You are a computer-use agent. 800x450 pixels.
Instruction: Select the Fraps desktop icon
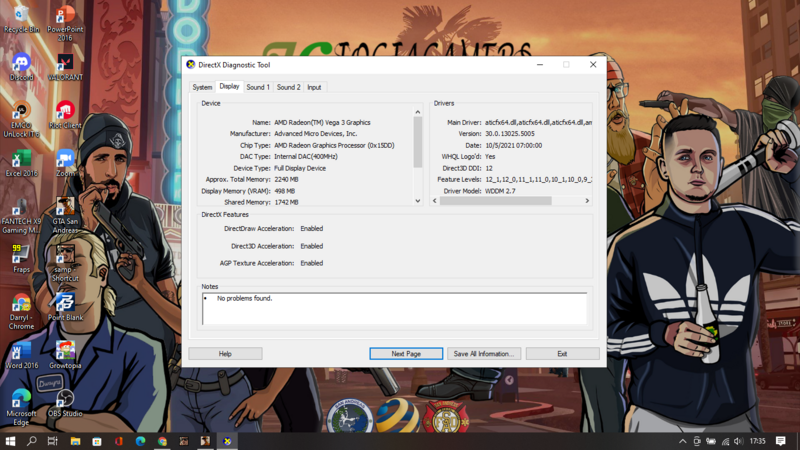(x=21, y=259)
